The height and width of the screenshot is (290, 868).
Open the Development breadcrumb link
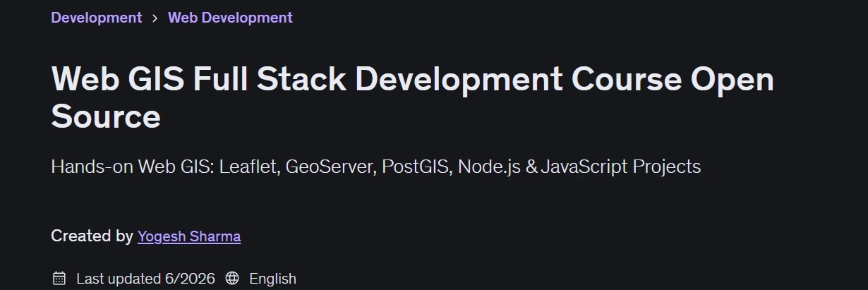(96, 18)
